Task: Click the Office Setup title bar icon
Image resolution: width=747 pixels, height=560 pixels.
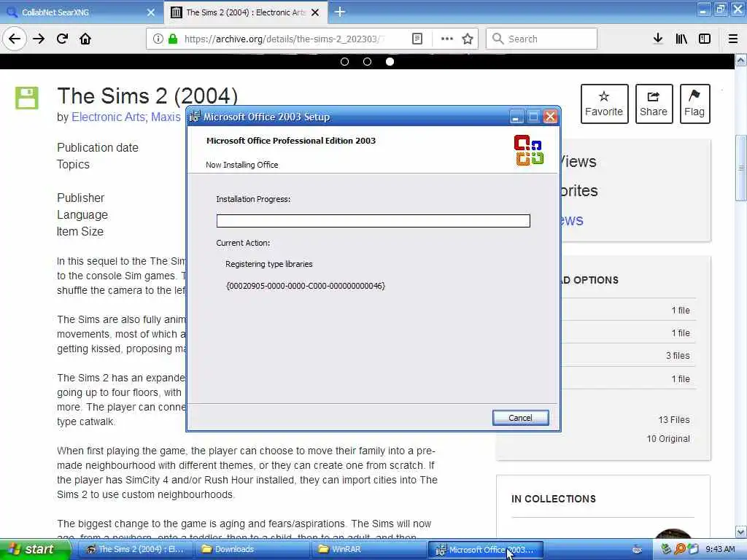Action: point(194,117)
